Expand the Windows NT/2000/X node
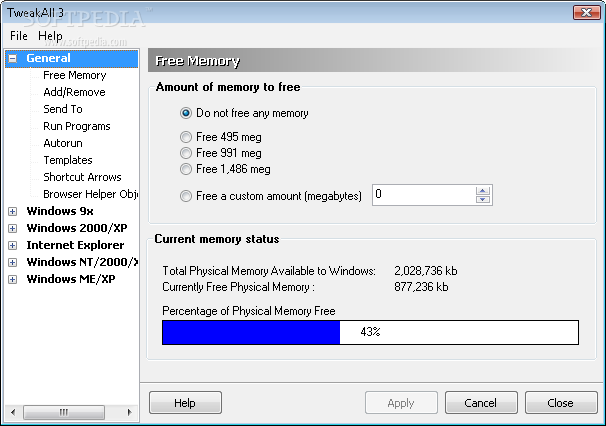This screenshot has width=606, height=426. [x=12, y=262]
